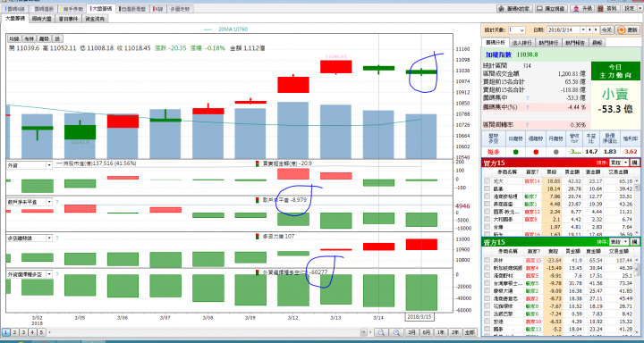Click legend icon beside 買賣超金額 -20.9
The image size is (644, 343).
coord(258,163)
